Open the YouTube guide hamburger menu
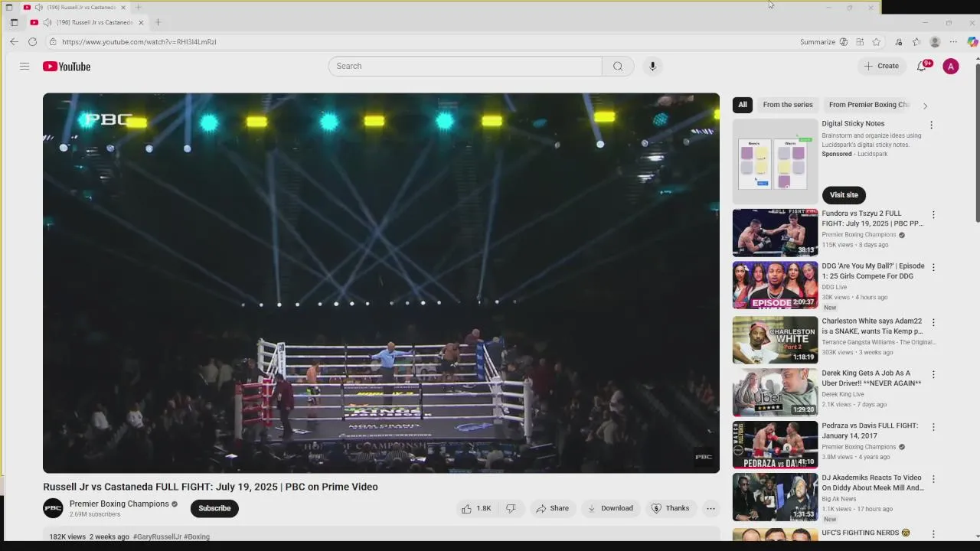This screenshot has width=980, height=551. pos(24,67)
